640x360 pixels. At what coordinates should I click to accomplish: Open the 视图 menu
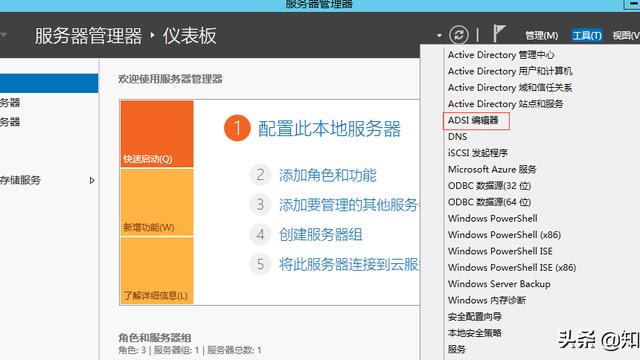tap(626, 36)
